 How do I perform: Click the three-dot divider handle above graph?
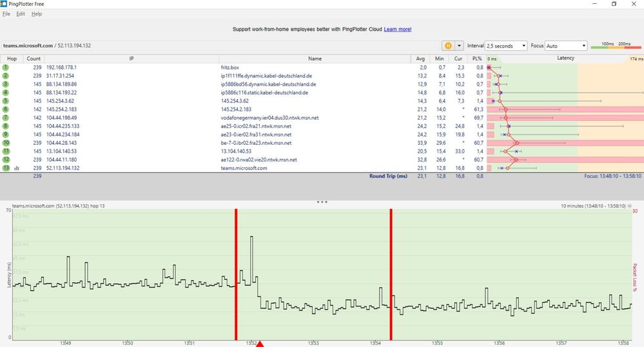322,202
